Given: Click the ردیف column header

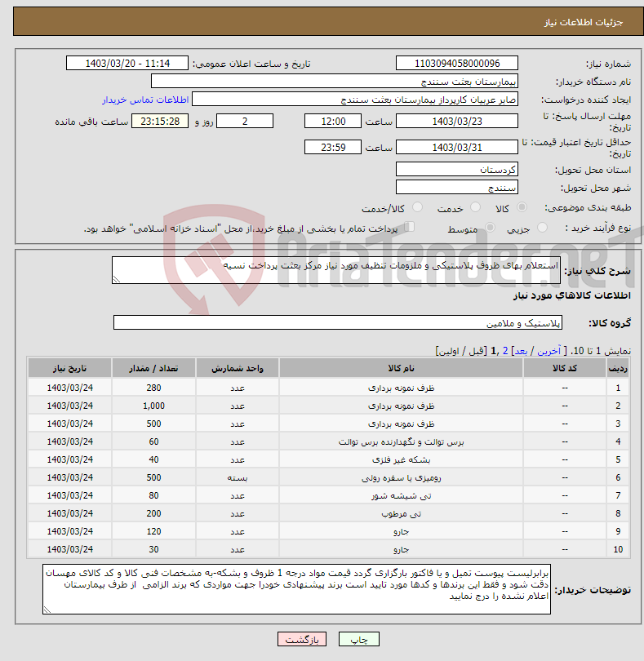Looking at the screenshot, I should tap(618, 368).
